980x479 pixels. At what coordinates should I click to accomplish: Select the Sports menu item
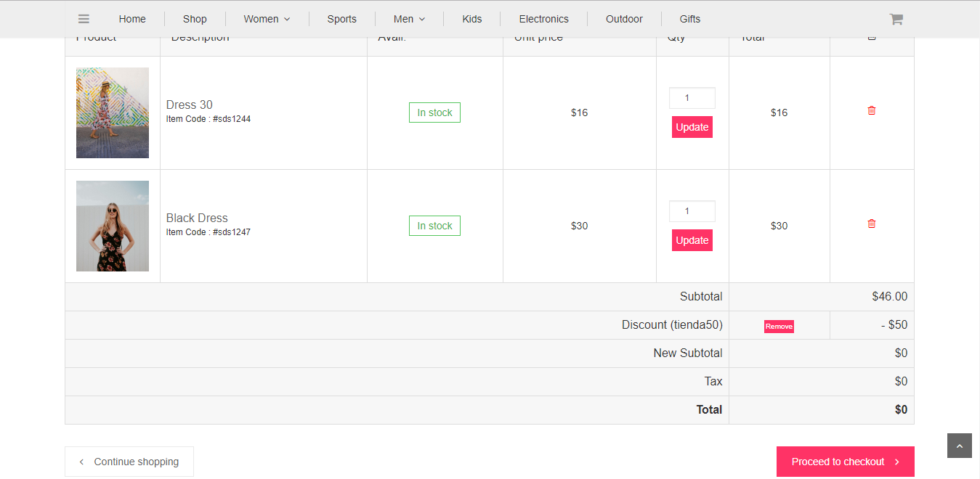click(x=341, y=19)
